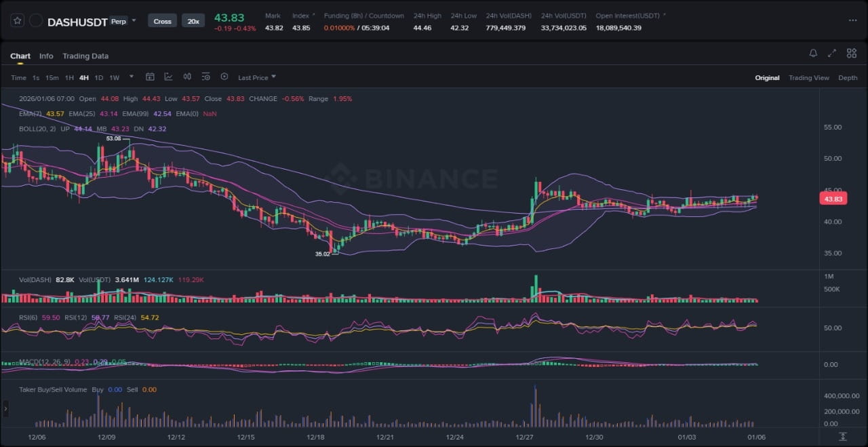The height and width of the screenshot is (447, 868).
Task: Click the Index price label
Action: pyautogui.click(x=300, y=16)
